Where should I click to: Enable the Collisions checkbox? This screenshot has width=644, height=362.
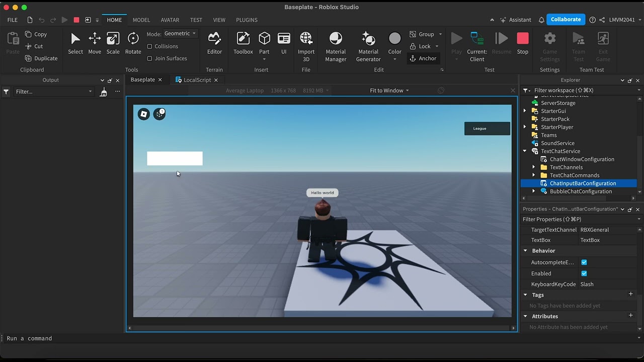coord(149,46)
